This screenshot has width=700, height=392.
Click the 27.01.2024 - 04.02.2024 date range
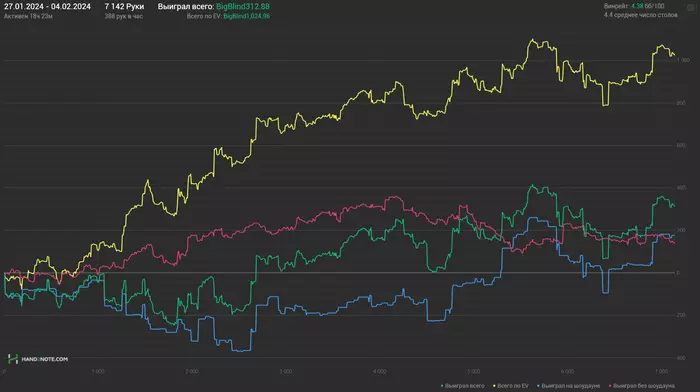point(47,7)
